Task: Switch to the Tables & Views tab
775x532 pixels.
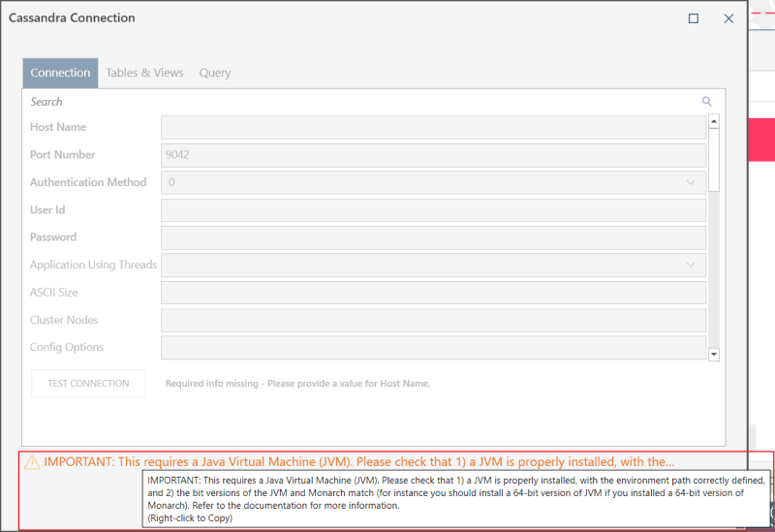Action: (144, 73)
